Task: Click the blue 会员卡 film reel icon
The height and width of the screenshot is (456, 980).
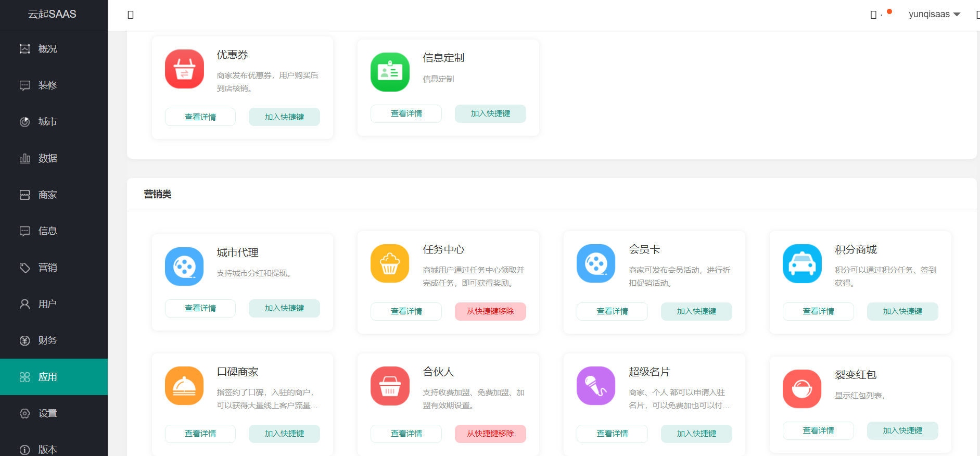Action: pos(596,263)
